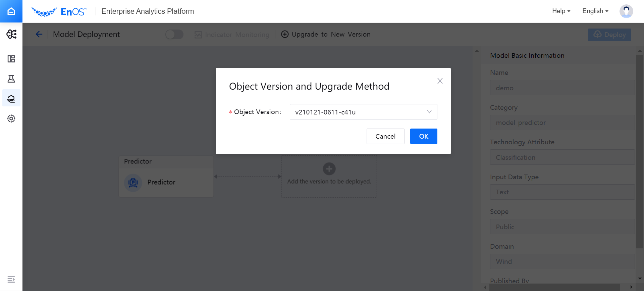The width and height of the screenshot is (644, 291).
Task: Open the lab flask sidebar icon
Action: click(11, 79)
